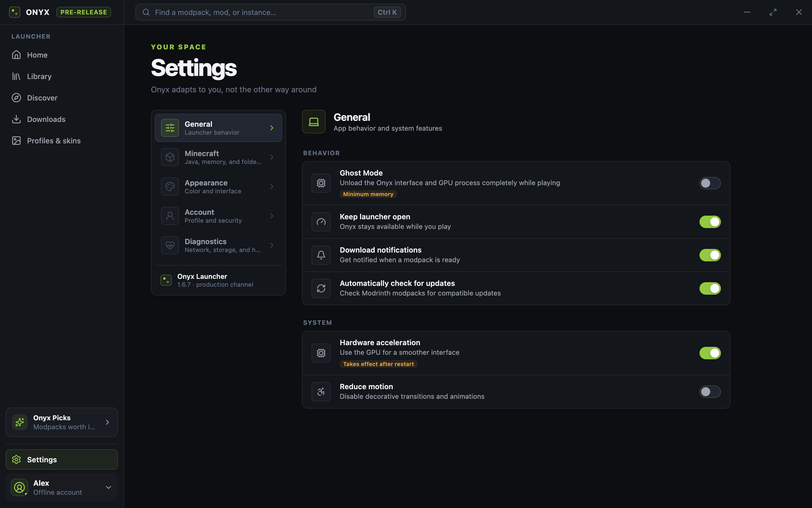Screen dimensions: 812x508
Task: Click the Ctrl K shortcut hint
Action: [x=387, y=12]
